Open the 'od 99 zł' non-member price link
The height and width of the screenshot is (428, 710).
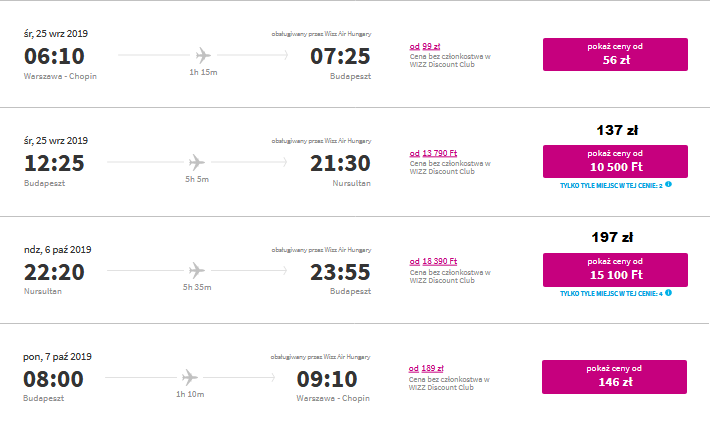(x=425, y=46)
